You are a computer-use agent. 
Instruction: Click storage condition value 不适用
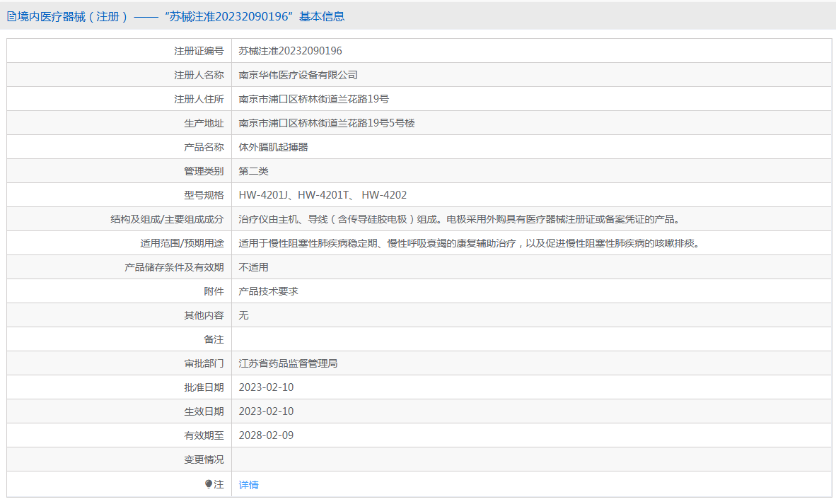[253, 267]
